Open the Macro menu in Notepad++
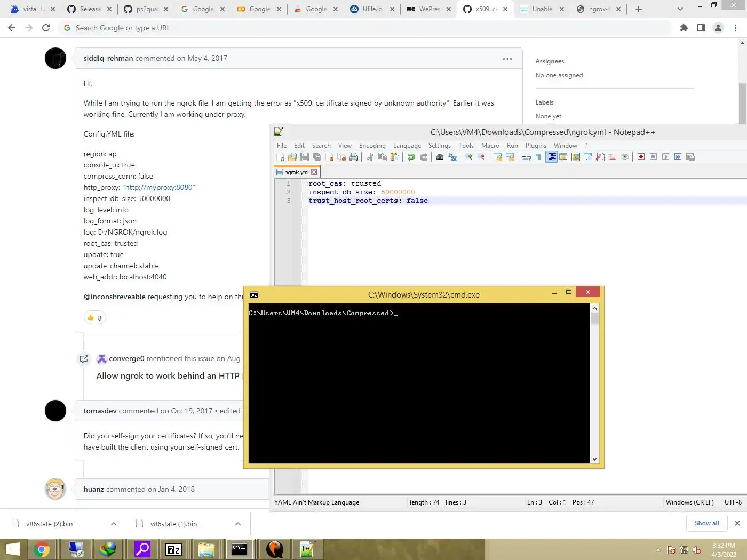747x560 pixels. tap(490, 146)
